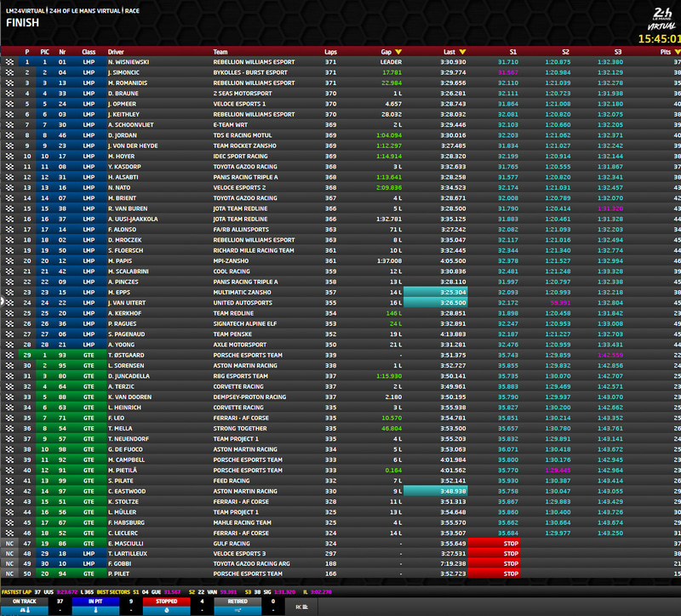Click the Team column header
Screen dimensions: 681x616
click(x=220, y=52)
